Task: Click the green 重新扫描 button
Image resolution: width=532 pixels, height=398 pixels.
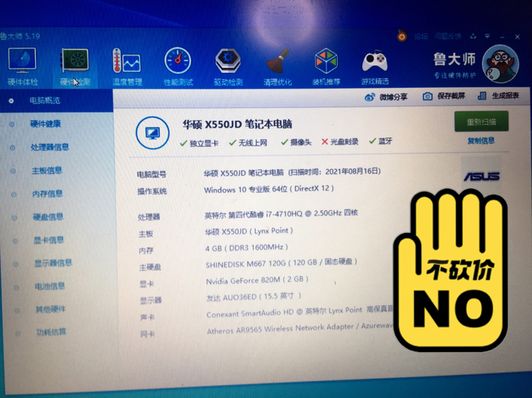Action: 482,121
